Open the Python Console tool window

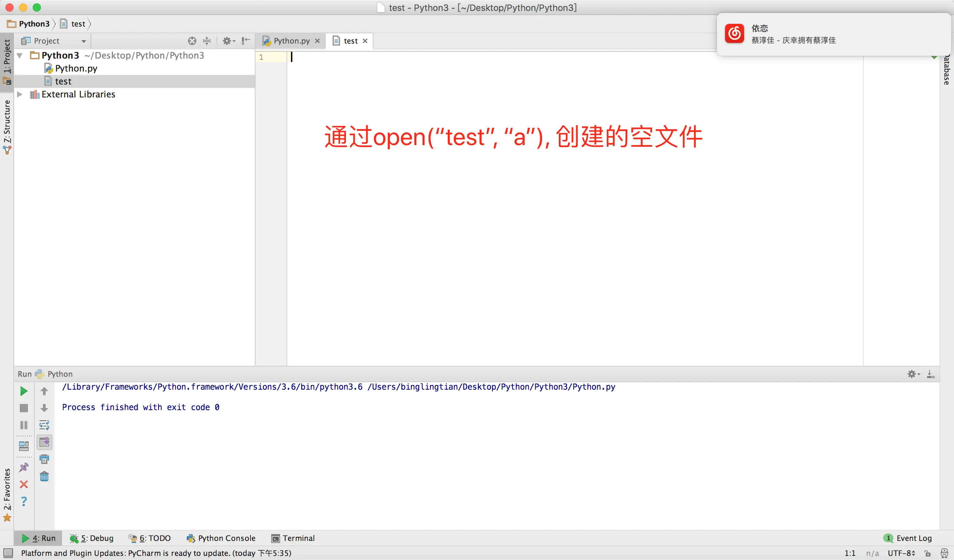pyautogui.click(x=221, y=538)
